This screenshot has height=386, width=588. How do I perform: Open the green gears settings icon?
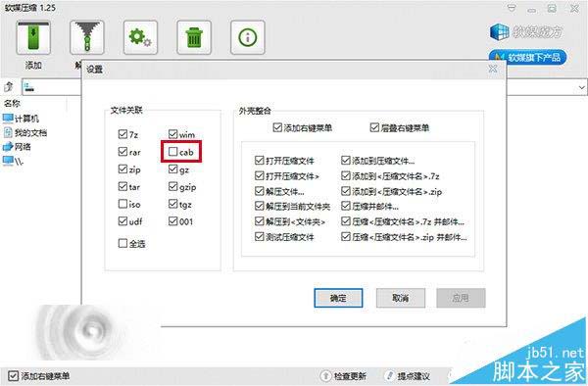tap(140, 37)
